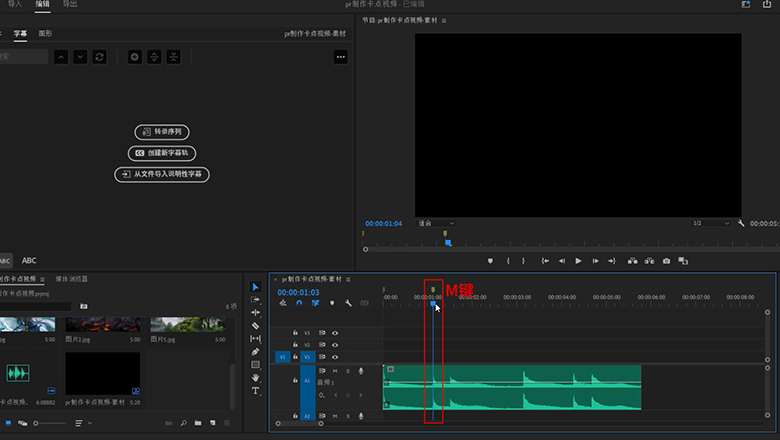Click the Lift button in Program monitor

click(x=632, y=261)
